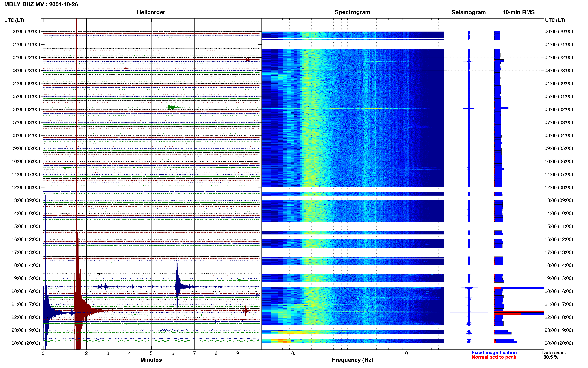Click the Spectrogram panel heading
This screenshot has width=588, height=368.
coord(352,12)
